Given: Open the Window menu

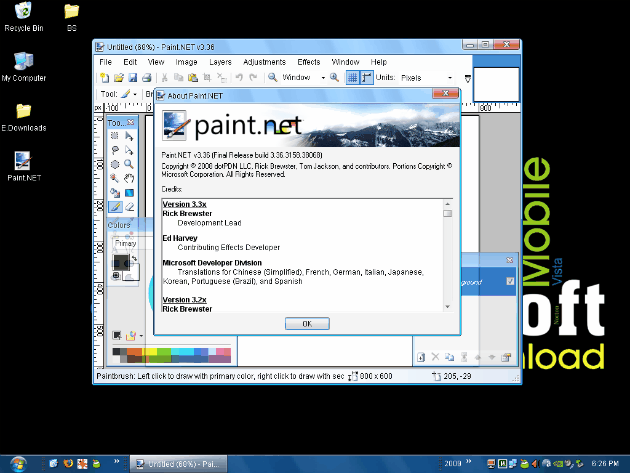Looking at the screenshot, I should [345, 62].
